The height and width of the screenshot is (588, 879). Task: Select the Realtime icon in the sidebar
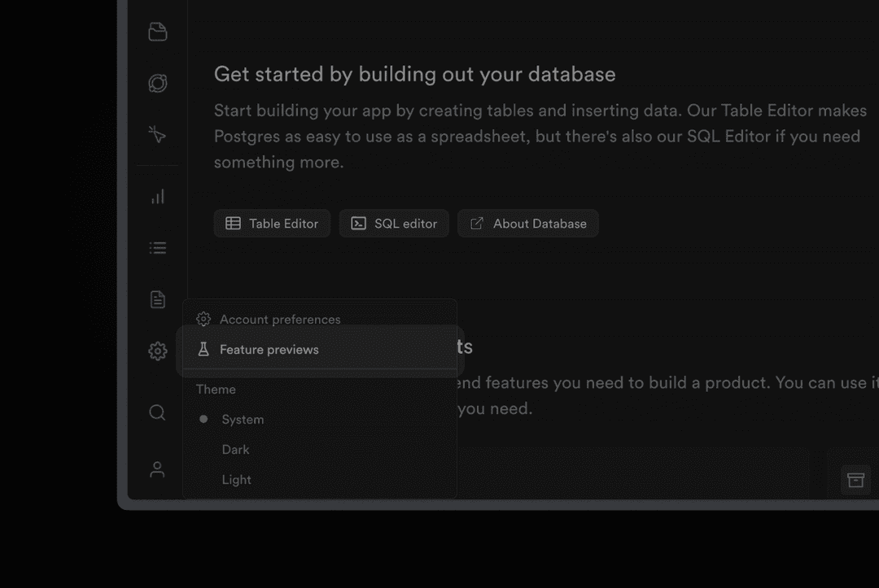click(x=157, y=83)
